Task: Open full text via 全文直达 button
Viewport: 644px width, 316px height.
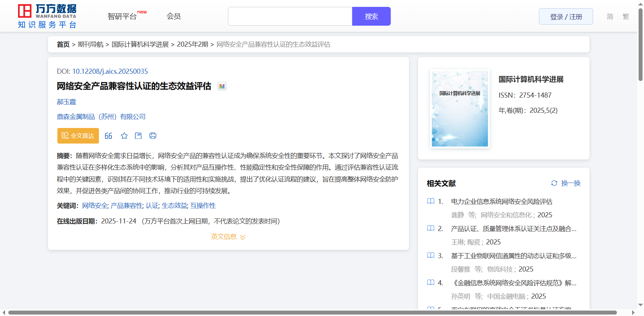Action: coord(78,136)
